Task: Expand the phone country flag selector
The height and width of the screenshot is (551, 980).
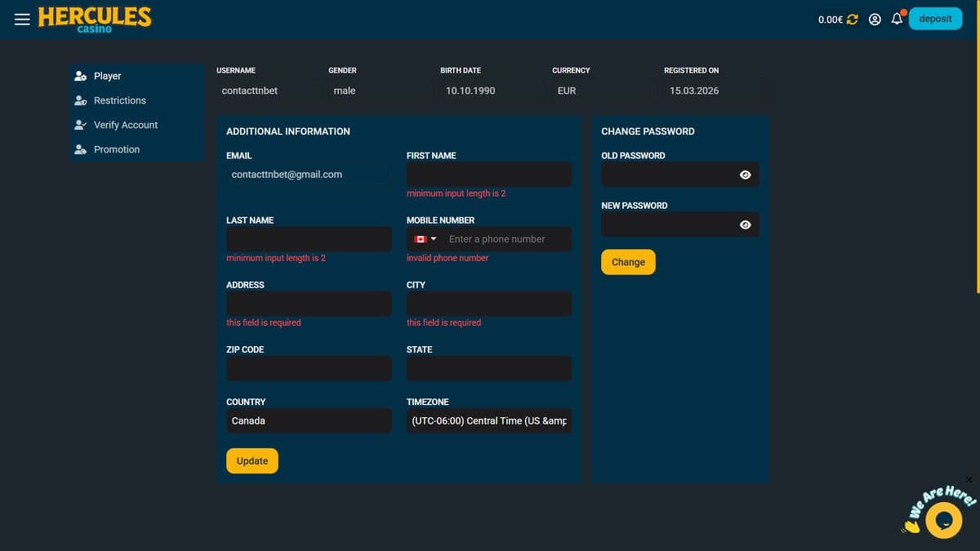Action: pyautogui.click(x=425, y=239)
